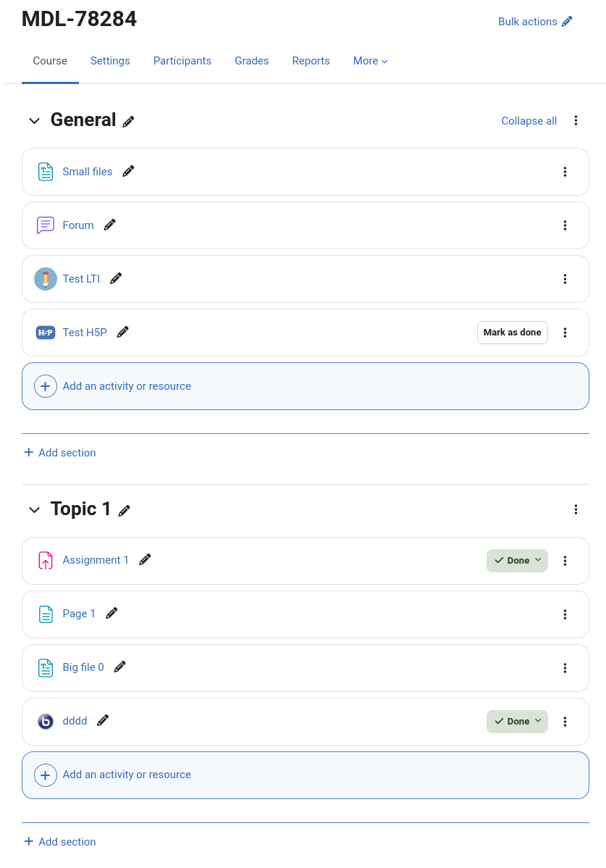This screenshot has height=868, width=606.
Task: Click the pencil icon beside Topic 1
Action: [125, 510]
